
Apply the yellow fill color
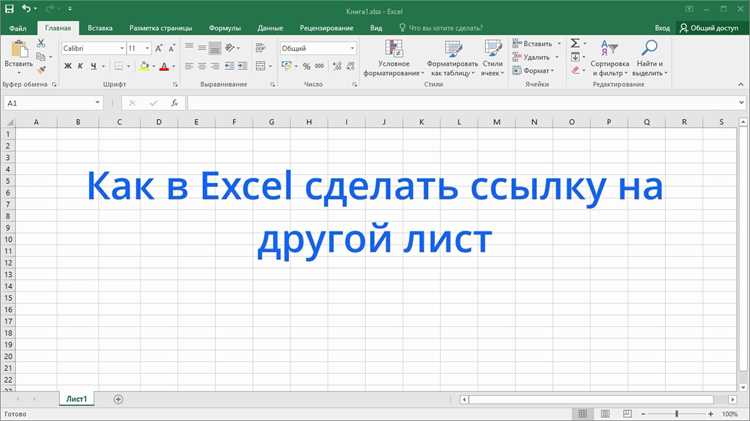tap(144, 66)
